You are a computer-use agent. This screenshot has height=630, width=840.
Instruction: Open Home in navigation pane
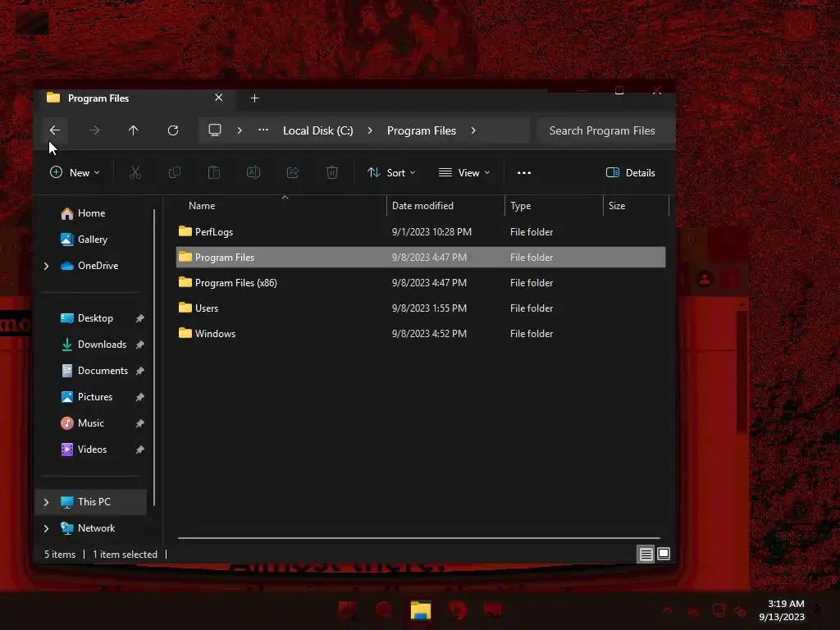[x=83, y=213]
